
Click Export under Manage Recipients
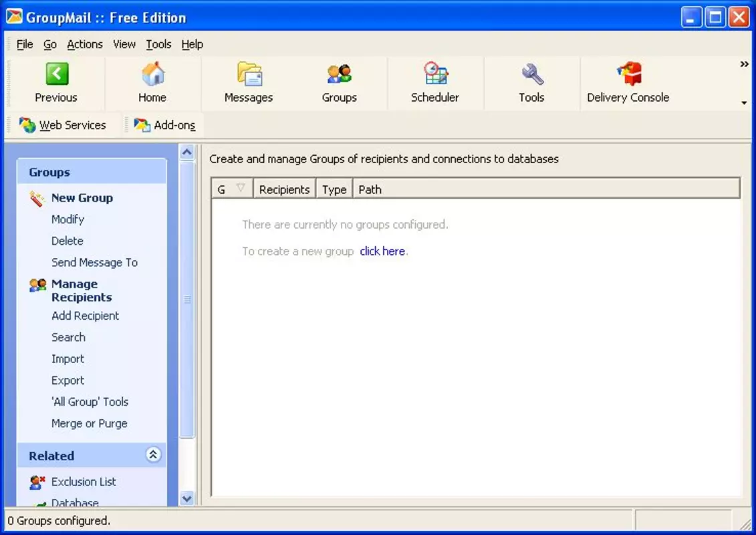[x=68, y=381]
